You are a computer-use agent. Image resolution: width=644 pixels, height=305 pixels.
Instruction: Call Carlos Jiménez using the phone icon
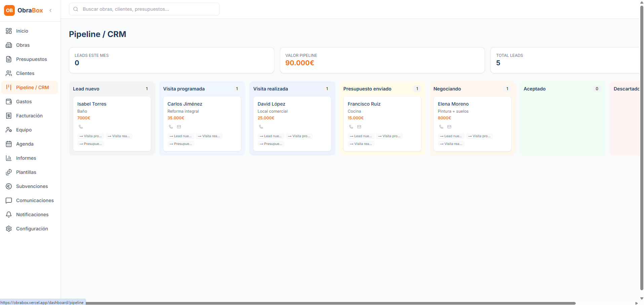point(171,127)
